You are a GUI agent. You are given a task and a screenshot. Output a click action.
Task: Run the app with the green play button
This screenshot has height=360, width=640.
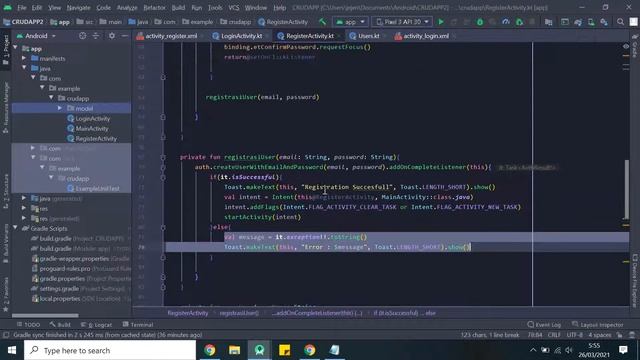441,22
